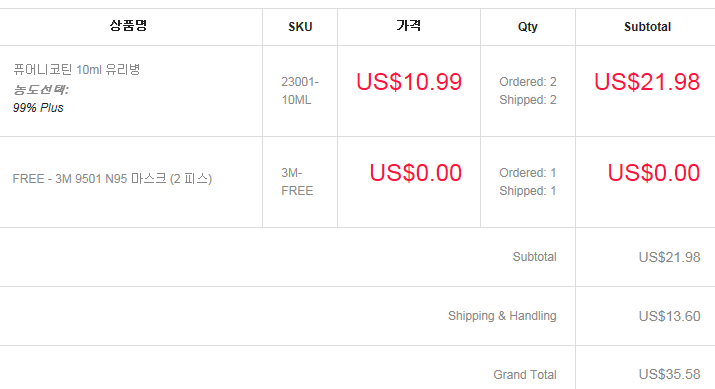715x389 pixels.
Task: Click the US$10.99 unit price
Action: (x=409, y=82)
